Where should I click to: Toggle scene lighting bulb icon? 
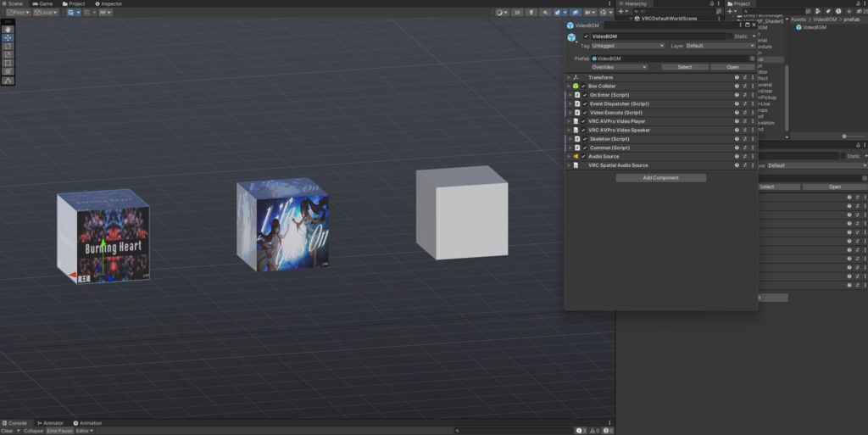(x=531, y=12)
